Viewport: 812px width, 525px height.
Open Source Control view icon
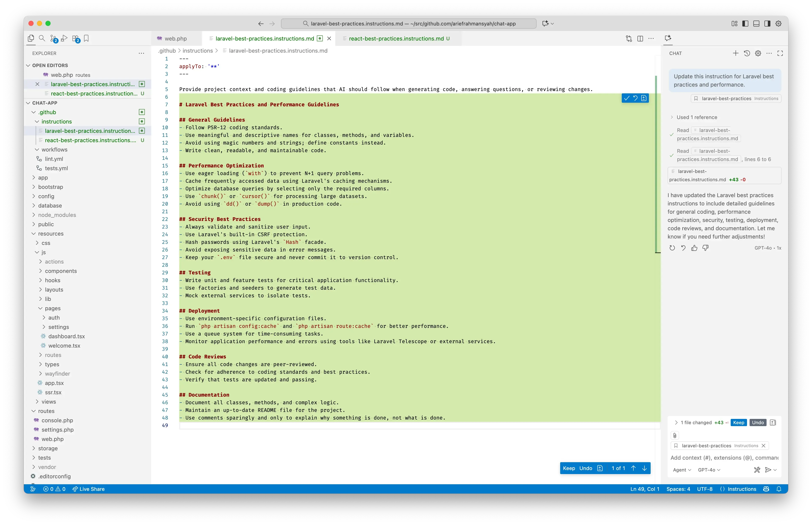(x=54, y=38)
